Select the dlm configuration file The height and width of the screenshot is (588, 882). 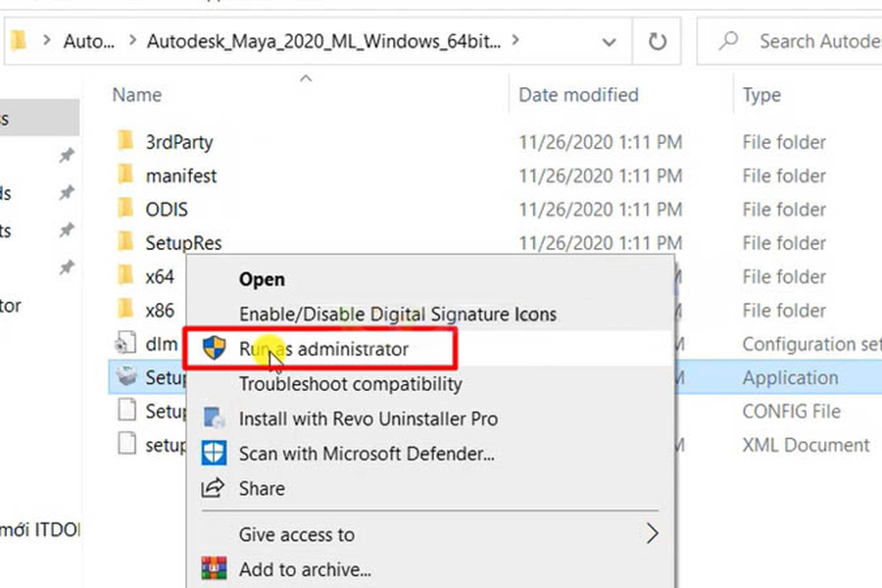pyautogui.click(x=162, y=344)
